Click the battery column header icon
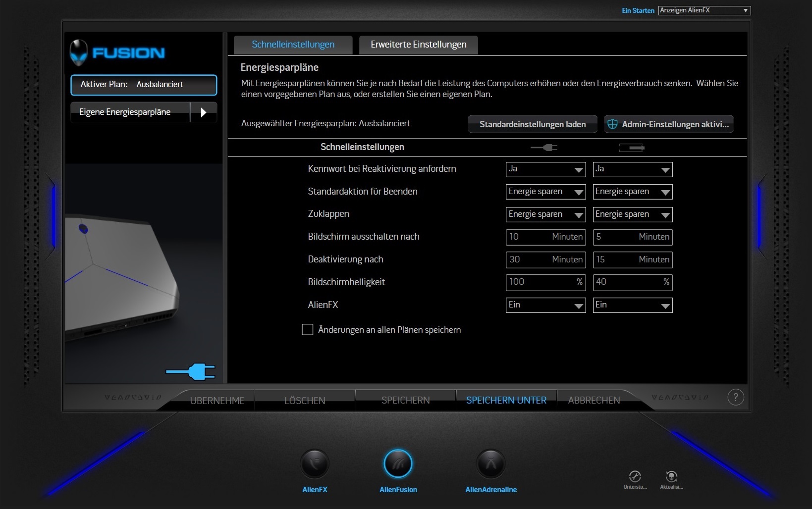The image size is (812, 509). click(x=632, y=147)
